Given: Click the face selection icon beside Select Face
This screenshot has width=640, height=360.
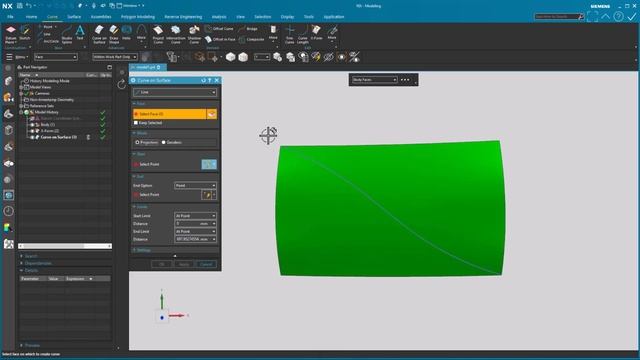Looking at the screenshot, I should (x=211, y=114).
